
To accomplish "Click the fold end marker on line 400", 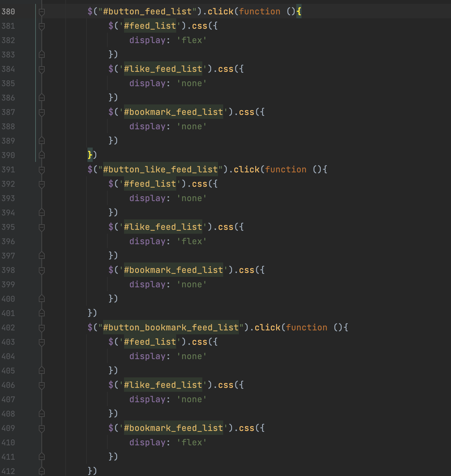I will click(x=42, y=299).
